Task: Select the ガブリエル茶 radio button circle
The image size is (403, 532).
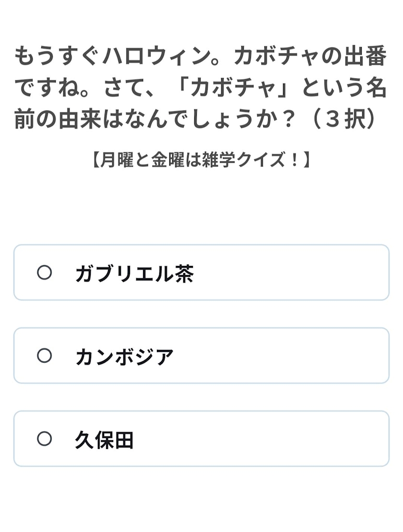Action: [44, 273]
